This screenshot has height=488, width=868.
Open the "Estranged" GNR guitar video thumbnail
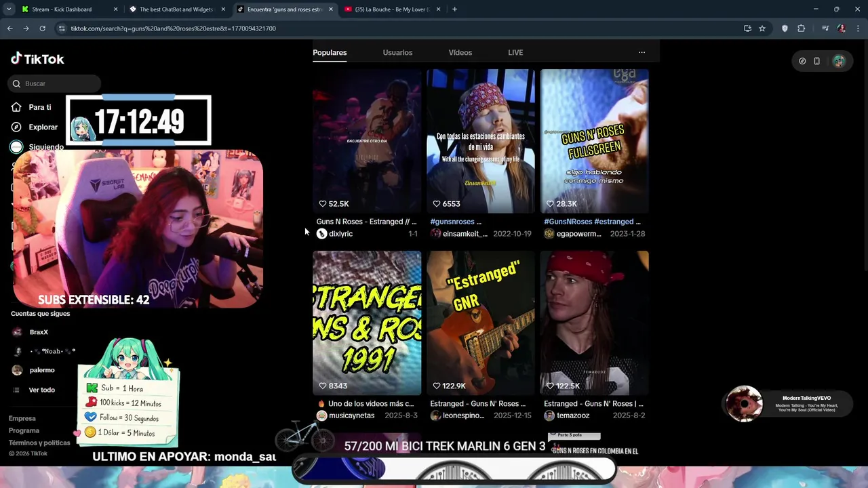pos(481,323)
